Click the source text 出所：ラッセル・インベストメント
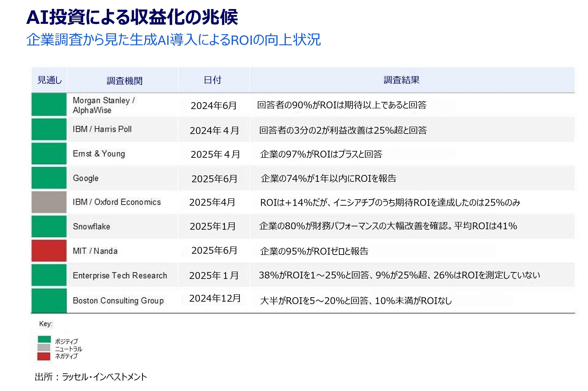The image size is (588, 391). point(91,377)
